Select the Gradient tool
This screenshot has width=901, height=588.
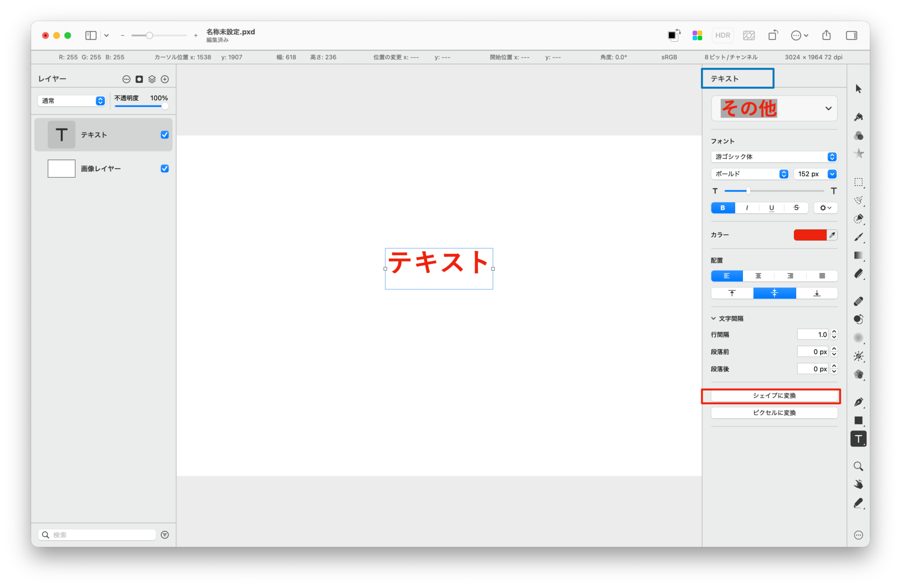(858, 256)
